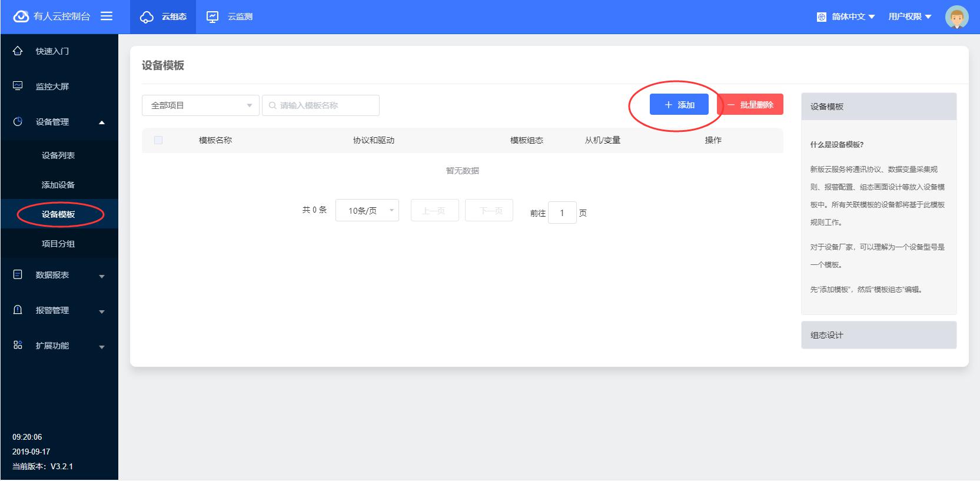Click the 模板名称 column header
The height and width of the screenshot is (481, 980).
coord(215,140)
